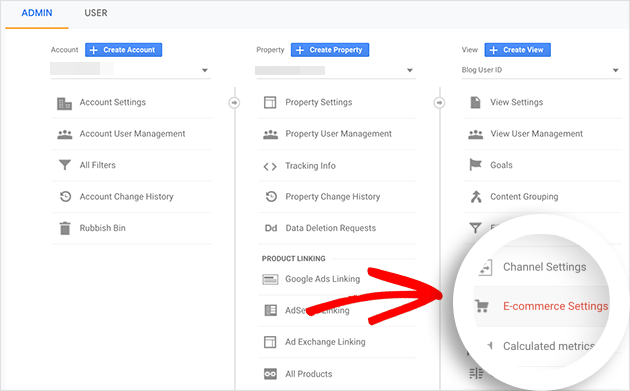This screenshot has height=391, width=630.
Task: Click the Create Property button
Action: tap(330, 50)
